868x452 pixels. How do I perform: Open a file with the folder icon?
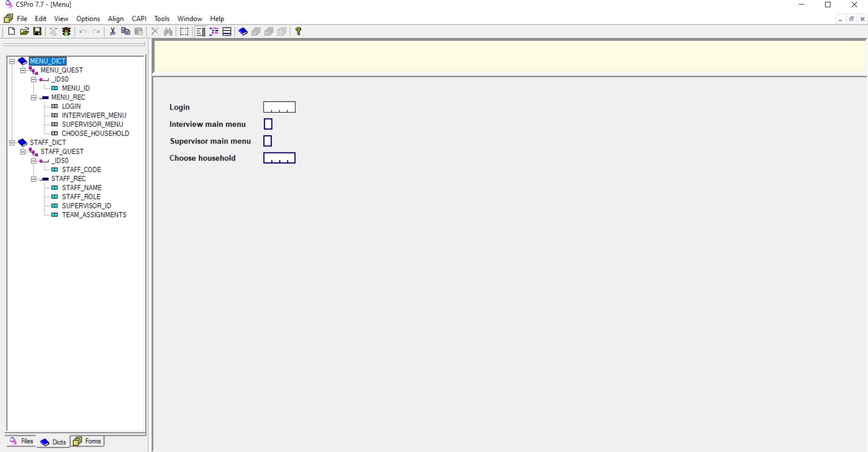[24, 31]
